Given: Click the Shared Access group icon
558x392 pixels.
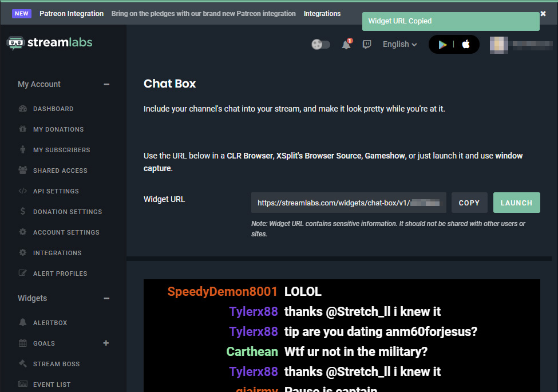Looking at the screenshot, I should pos(23,171).
